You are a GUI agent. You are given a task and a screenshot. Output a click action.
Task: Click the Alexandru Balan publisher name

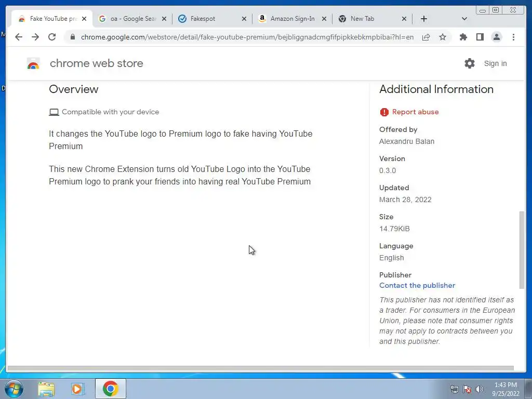406,141
